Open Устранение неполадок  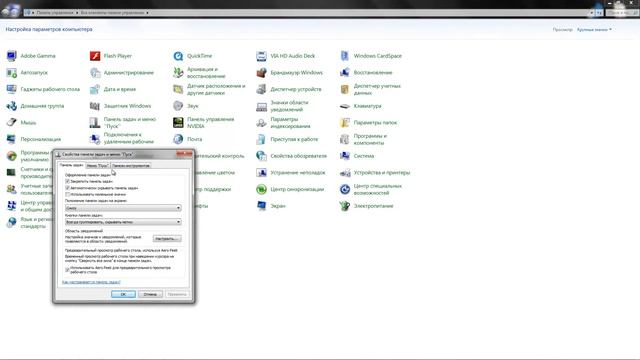pos(291,173)
